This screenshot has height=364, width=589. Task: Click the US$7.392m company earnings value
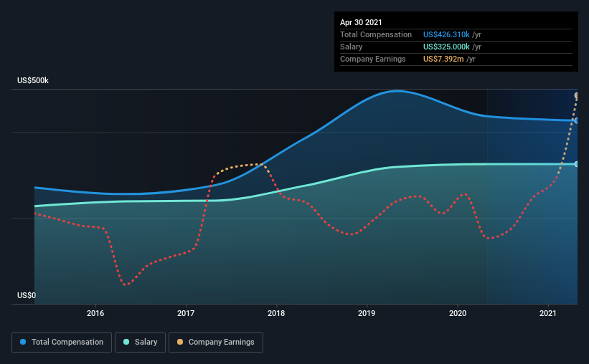[443, 59]
